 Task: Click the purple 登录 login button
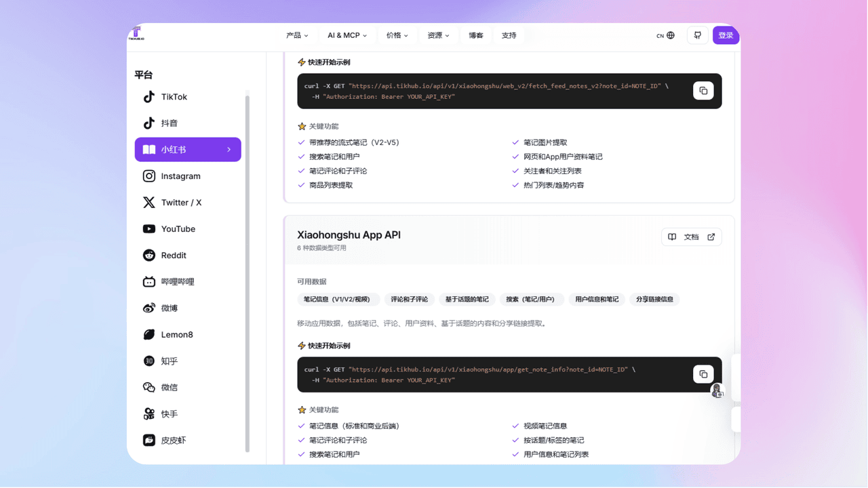click(x=726, y=35)
